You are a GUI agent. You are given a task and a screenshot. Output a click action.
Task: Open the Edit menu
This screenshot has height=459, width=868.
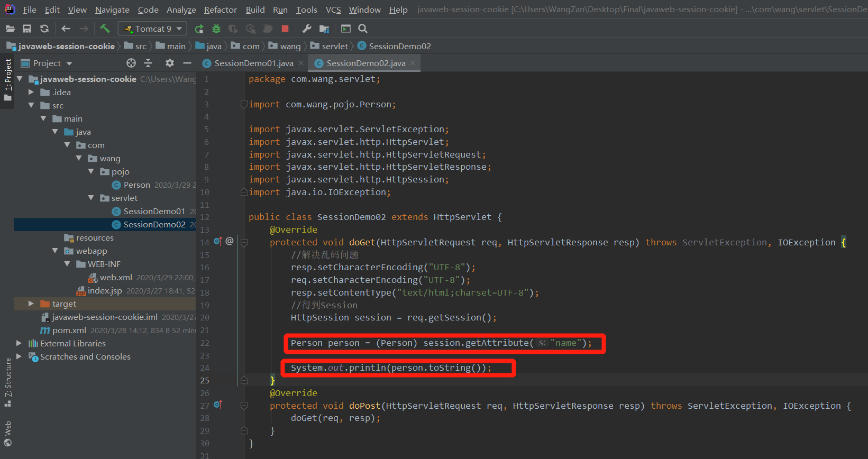(x=52, y=10)
